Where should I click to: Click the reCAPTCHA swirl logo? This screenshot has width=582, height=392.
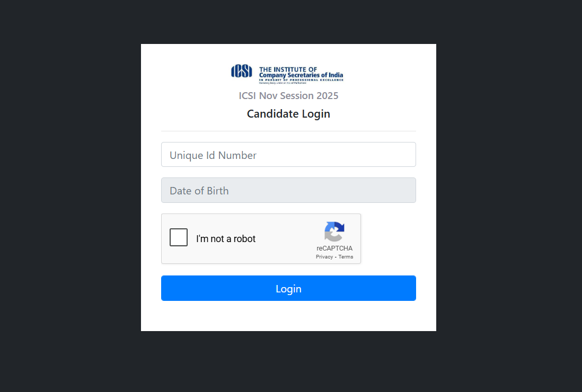[334, 231]
